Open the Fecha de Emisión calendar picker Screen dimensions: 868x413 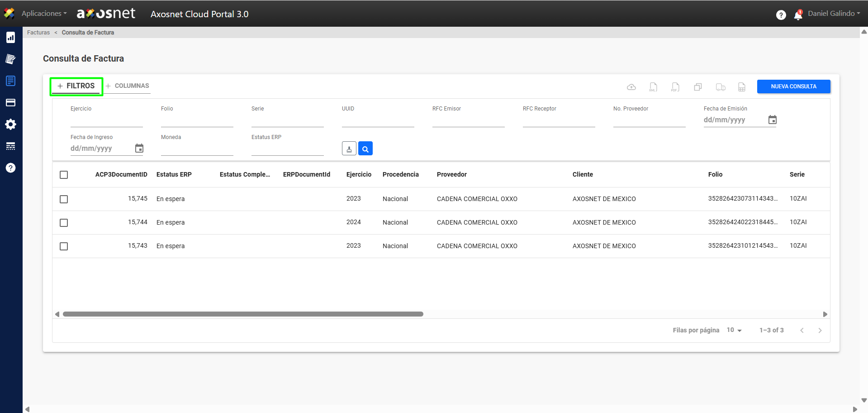[x=773, y=120]
